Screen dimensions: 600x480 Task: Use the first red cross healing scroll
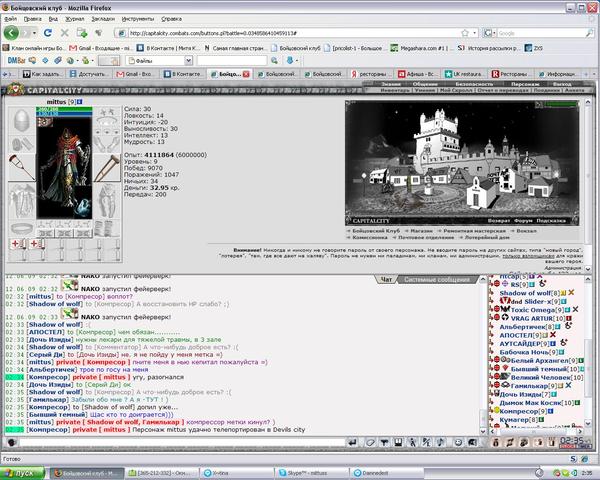point(17,243)
